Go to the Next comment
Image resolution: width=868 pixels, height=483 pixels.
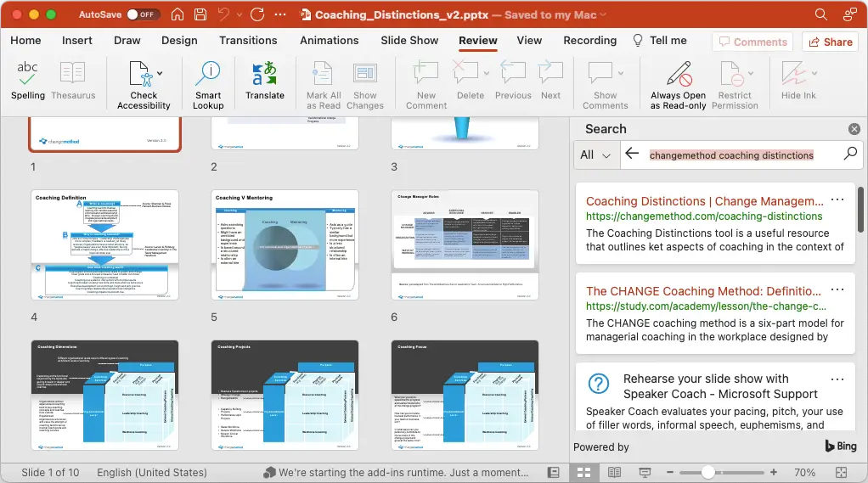point(550,81)
